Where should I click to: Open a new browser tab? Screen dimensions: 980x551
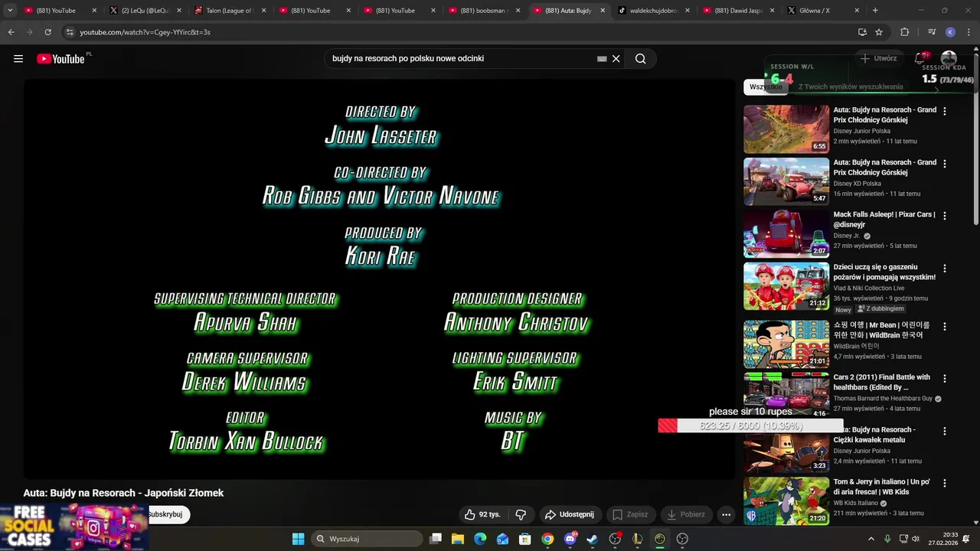click(875, 11)
